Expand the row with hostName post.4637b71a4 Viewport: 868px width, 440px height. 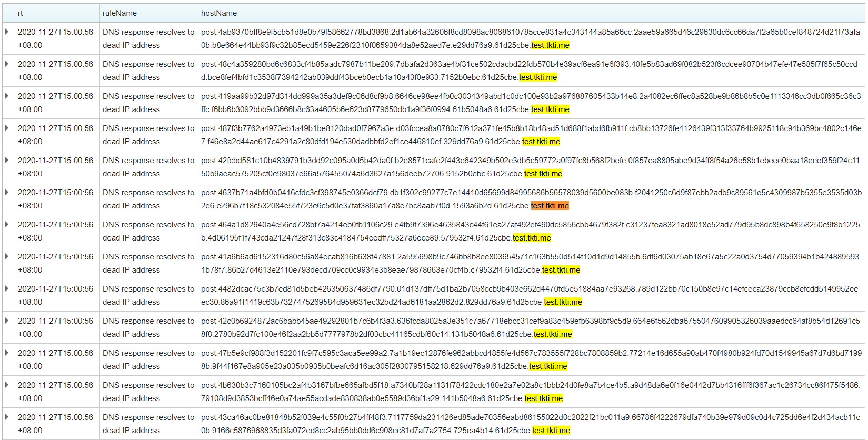tap(7, 193)
